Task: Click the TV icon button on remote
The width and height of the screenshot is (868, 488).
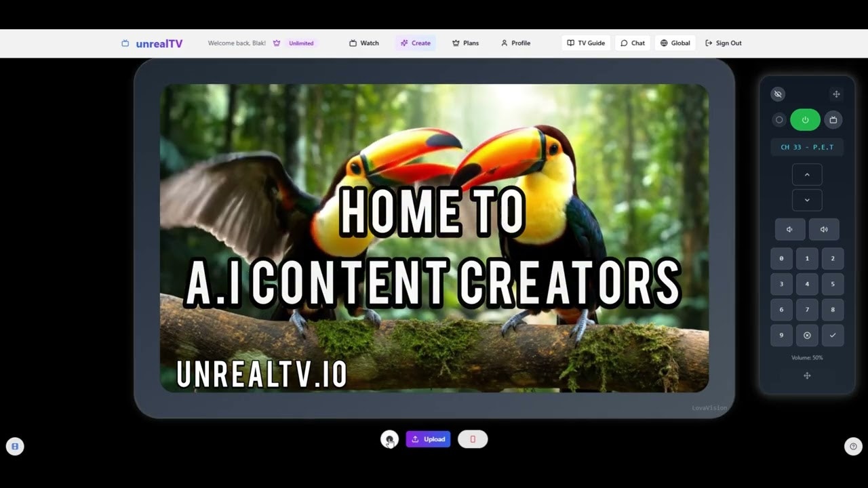Action: click(833, 120)
